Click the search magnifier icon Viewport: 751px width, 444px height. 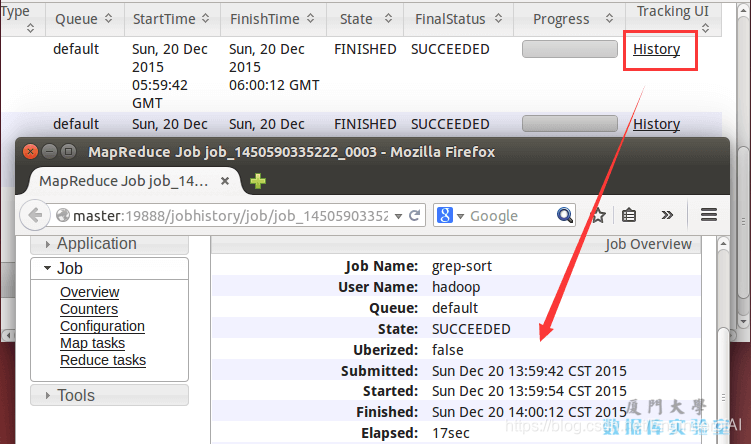[x=565, y=216]
